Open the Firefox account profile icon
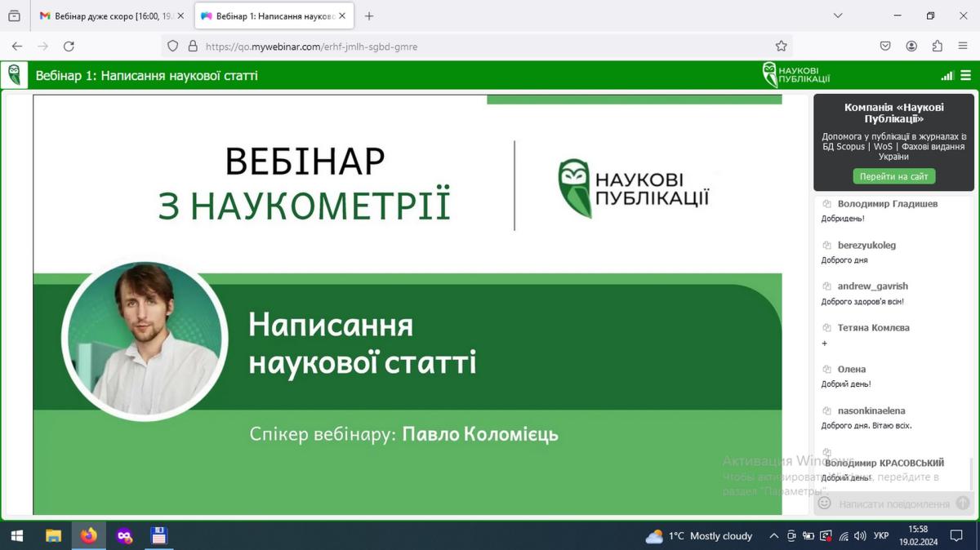This screenshot has width=980, height=550. pyautogui.click(x=911, y=47)
